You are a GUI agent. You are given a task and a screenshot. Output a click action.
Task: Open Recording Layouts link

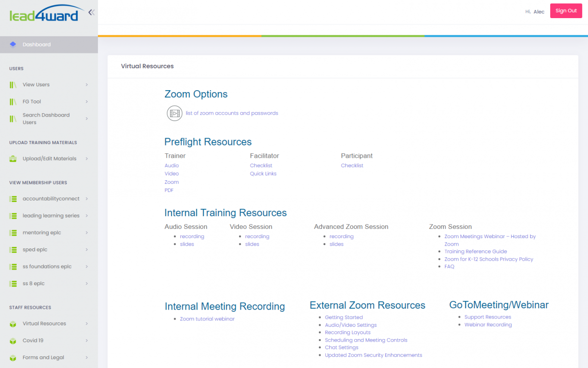tap(347, 333)
